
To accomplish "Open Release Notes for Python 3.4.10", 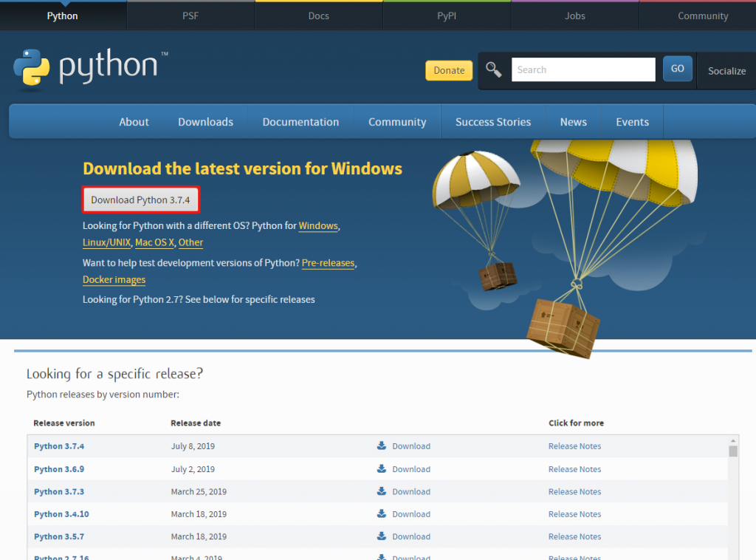I will 574,514.
